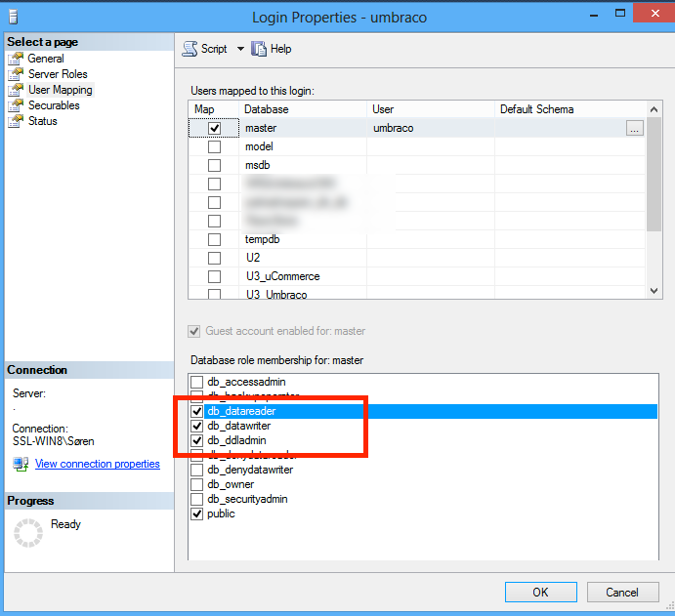Click the User column header
The image size is (675, 616).
pyautogui.click(x=431, y=109)
